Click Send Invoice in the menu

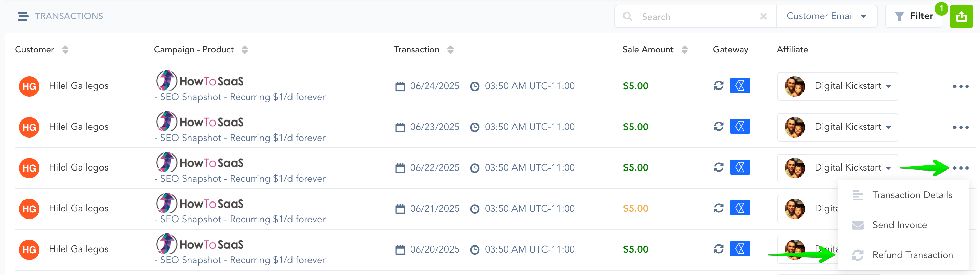pos(899,225)
